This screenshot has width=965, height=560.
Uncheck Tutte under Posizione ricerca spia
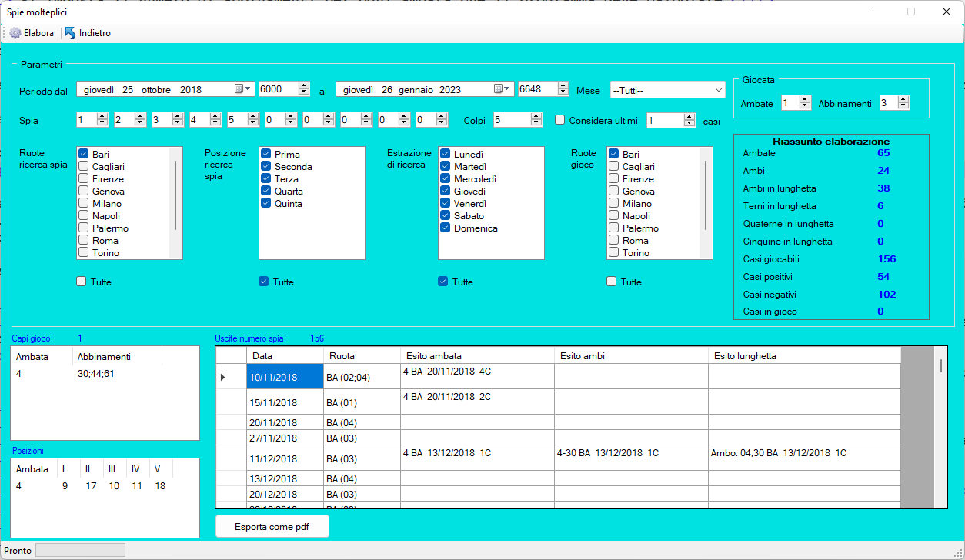[264, 282]
